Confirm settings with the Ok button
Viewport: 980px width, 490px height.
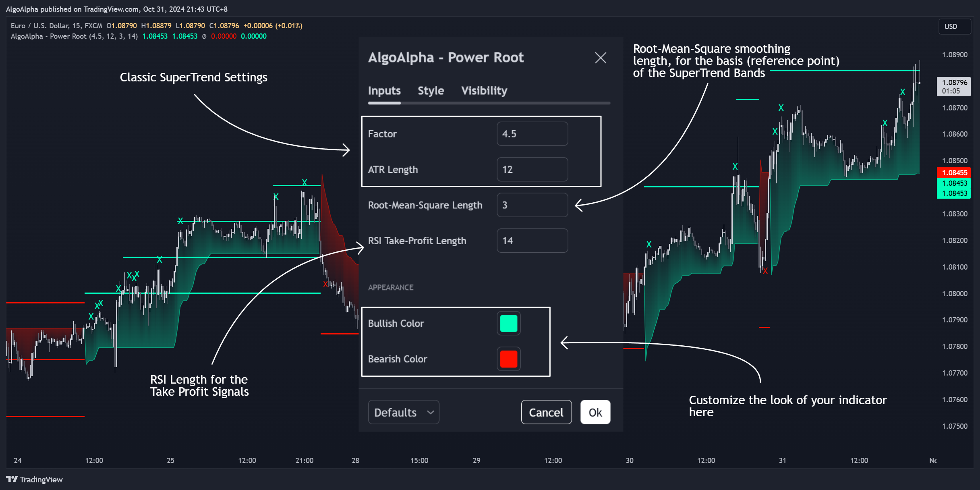click(x=595, y=412)
